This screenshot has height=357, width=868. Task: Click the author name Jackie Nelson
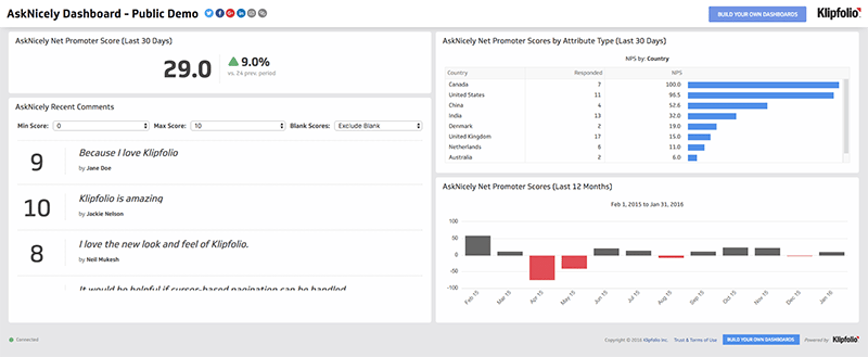[x=105, y=214]
